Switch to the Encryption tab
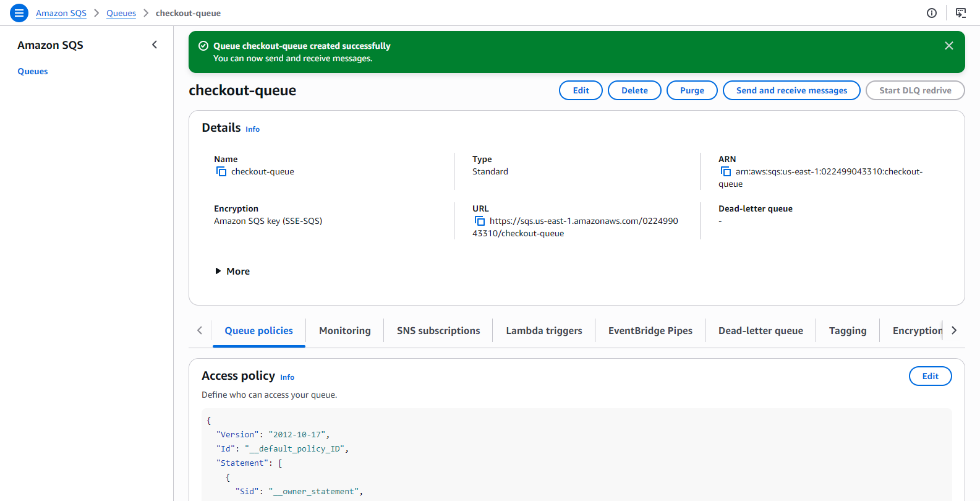This screenshot has height=501, width=980. coord(917,331)
